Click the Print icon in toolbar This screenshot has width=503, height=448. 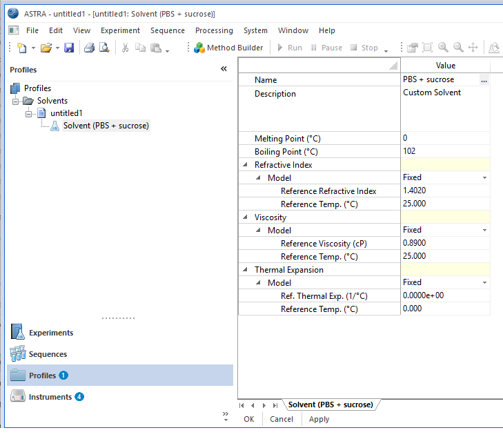[89, 48]
